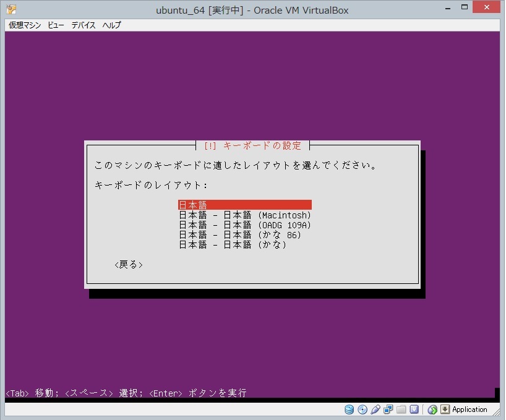Open the 仮想マシン menu

coord(25,25)
